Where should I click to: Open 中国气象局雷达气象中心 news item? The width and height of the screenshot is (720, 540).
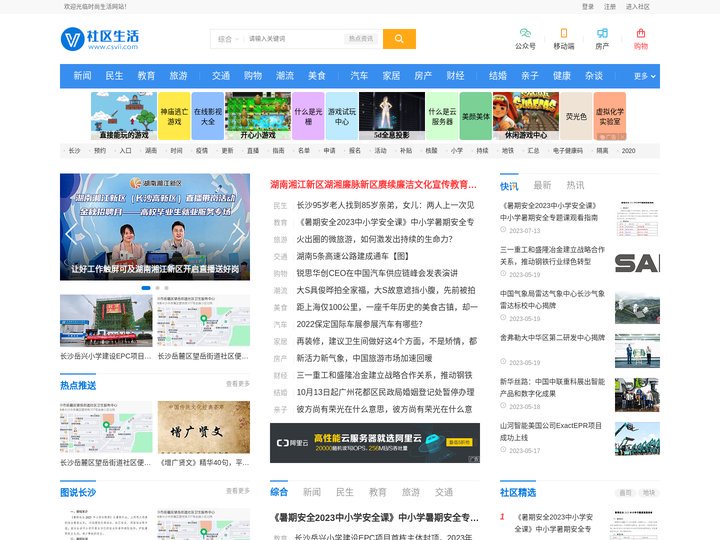tap(552, 299)
